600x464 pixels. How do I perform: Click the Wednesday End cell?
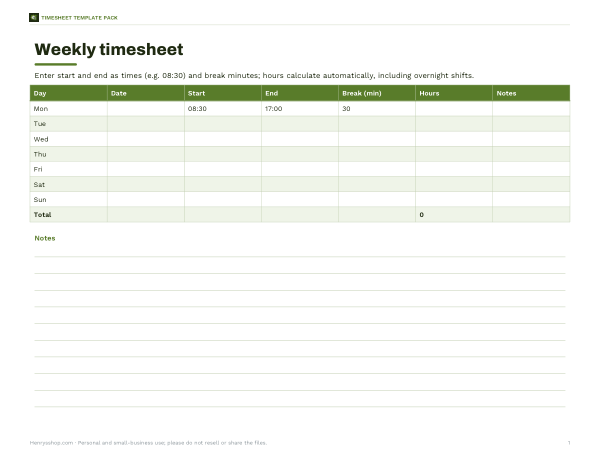pyautogui.click(x=300, y=139)
